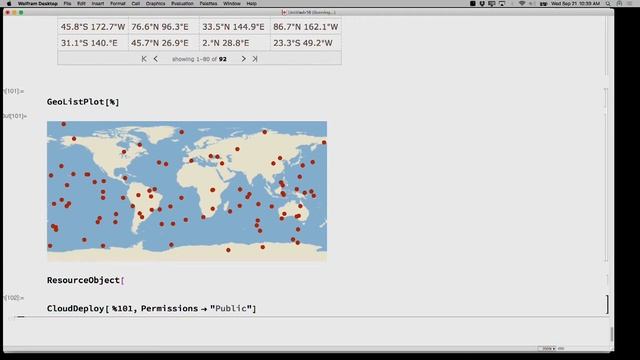Open the Cell menu
The image size is (640, 360).
point(136,3)
